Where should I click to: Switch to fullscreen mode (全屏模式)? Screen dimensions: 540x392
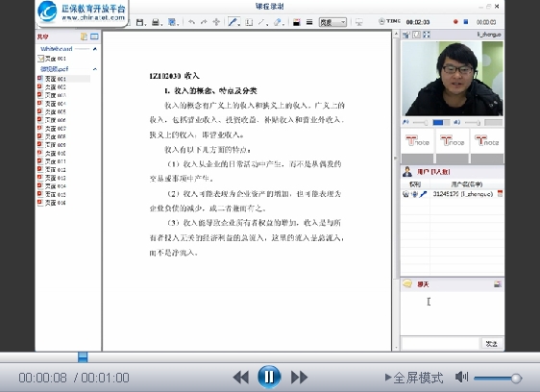click(x=414, y=378)
